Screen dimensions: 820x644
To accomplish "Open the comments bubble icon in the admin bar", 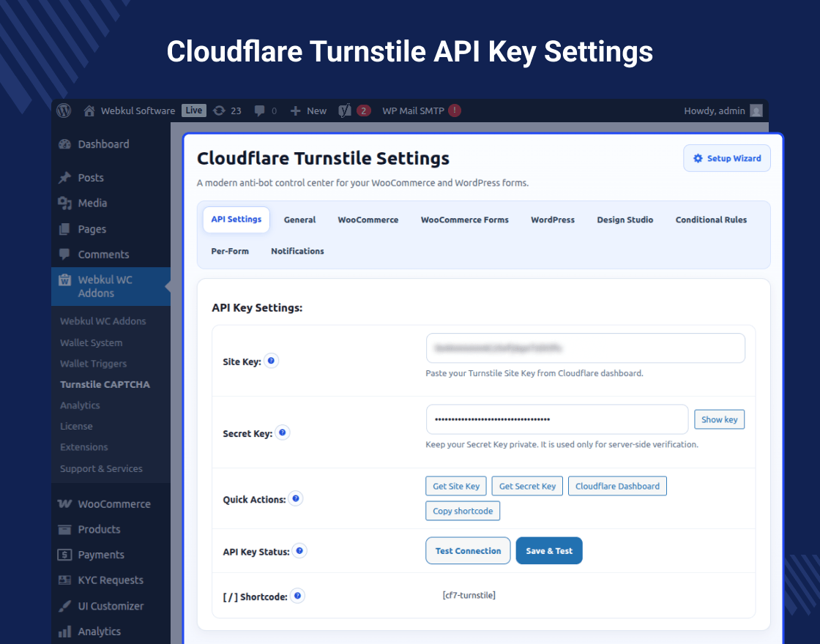I will click(x=259, y=111).
